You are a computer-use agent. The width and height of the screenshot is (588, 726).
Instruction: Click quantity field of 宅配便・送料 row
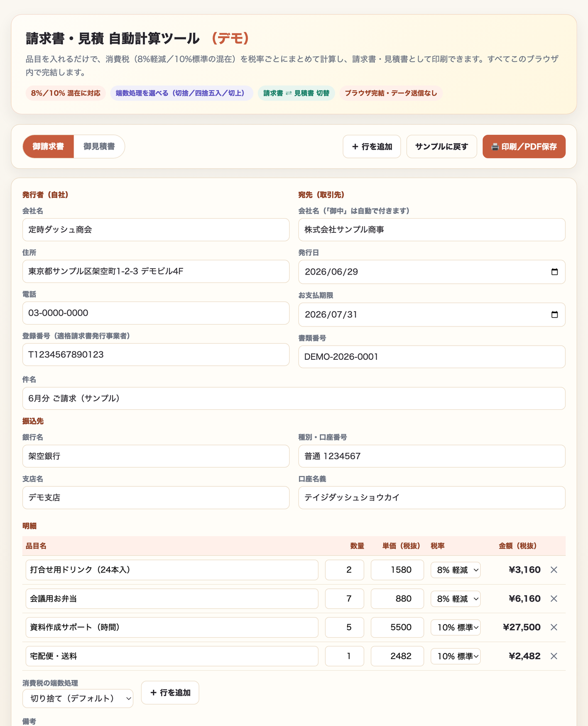(344, 656)
